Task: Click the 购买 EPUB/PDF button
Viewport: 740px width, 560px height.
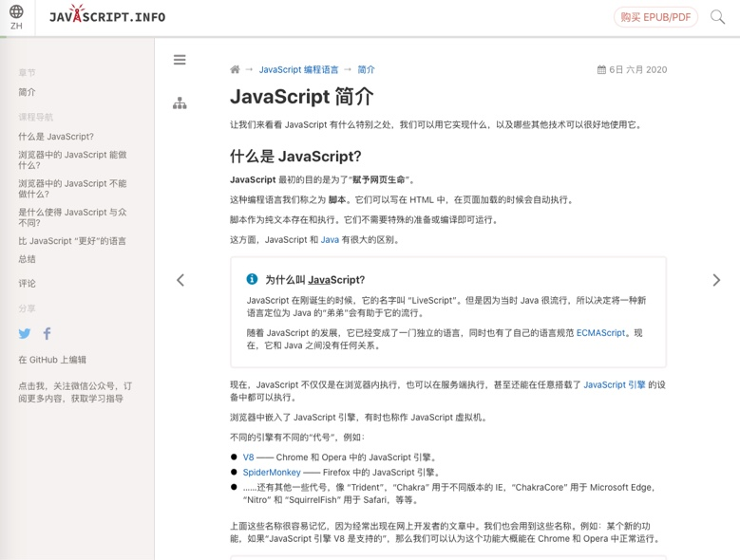Action: point(655,17)
